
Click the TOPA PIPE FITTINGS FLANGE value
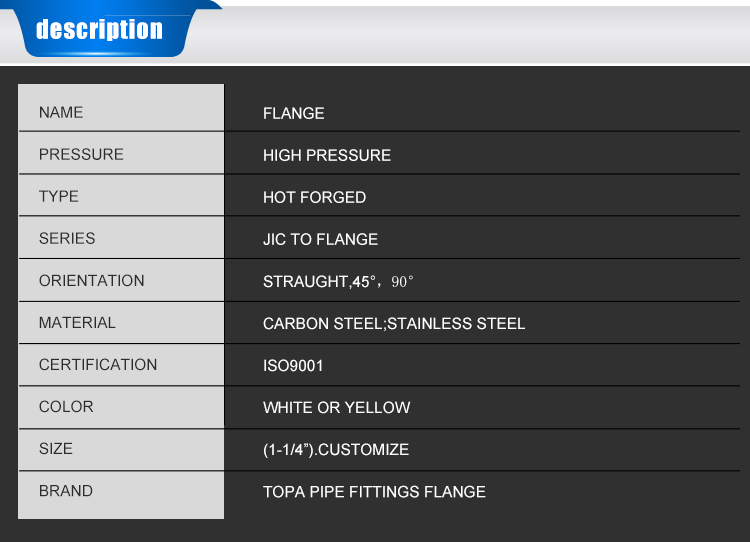click(374, 491)
